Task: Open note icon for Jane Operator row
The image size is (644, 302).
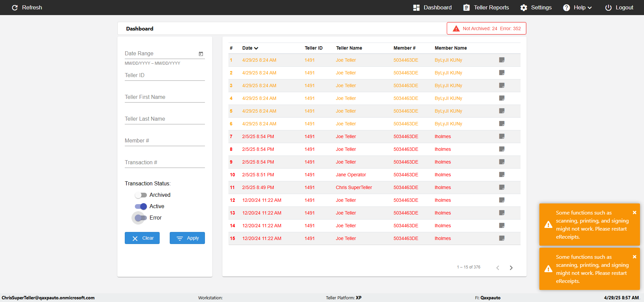Action: [x=502, y=175]
